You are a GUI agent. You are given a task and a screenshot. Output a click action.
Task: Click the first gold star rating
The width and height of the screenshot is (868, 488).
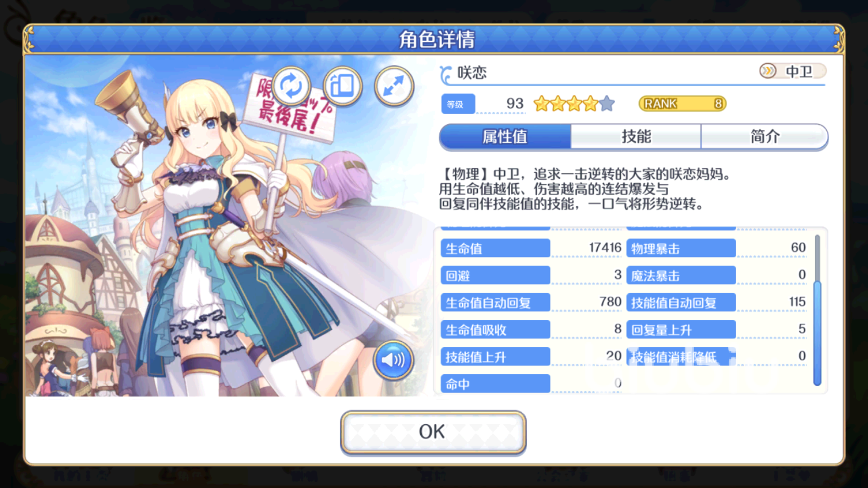[541, 104]
